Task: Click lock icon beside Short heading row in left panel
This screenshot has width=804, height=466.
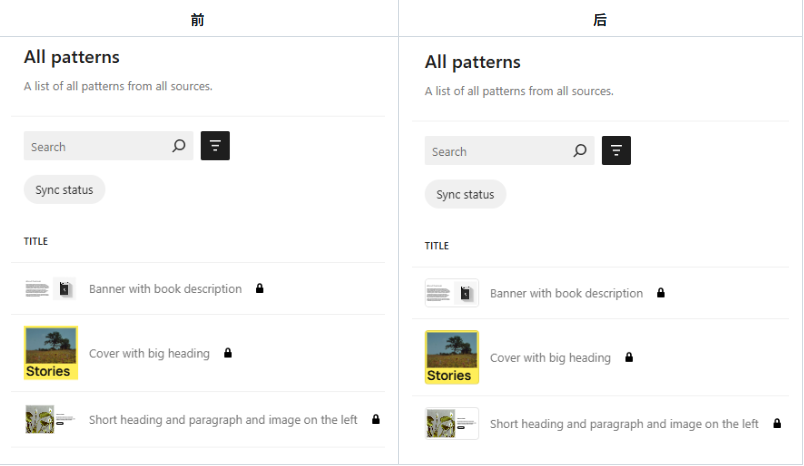Action: coord(376,420)
